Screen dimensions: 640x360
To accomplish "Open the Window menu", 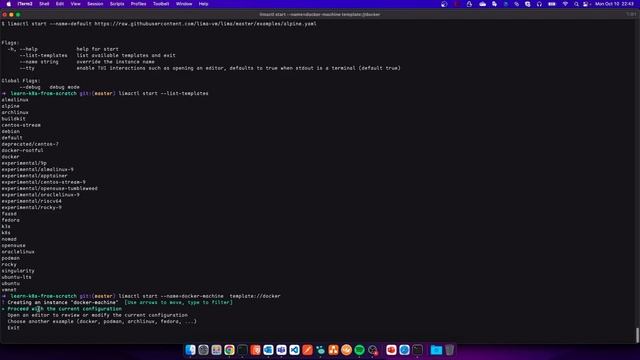I will [184, 4].
